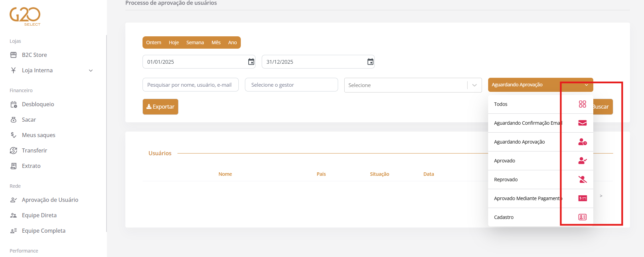This screenshot has width=644, height=257.
Task: Select the Aprovado Mediante Pagamento payment icon
Action: (x=582, y=198)
